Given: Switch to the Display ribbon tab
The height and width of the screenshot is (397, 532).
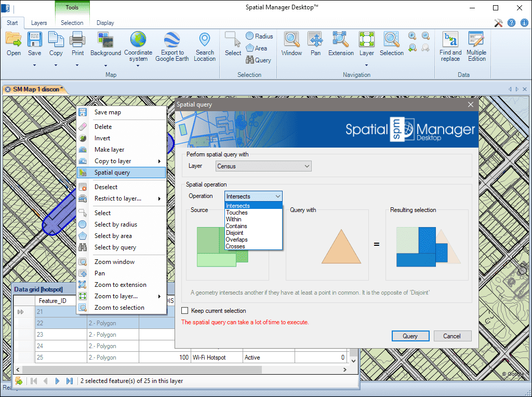Looking at the screenshot, I should (105, 23).
